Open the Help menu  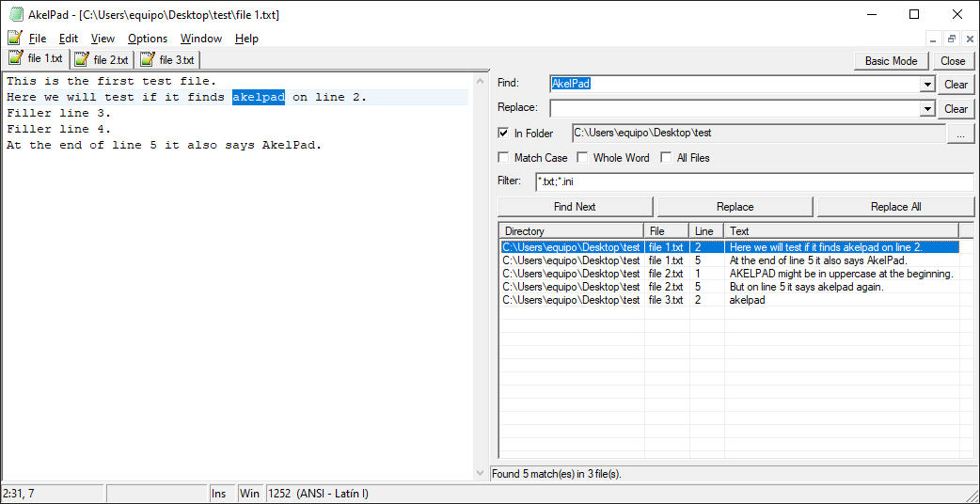tap(246, 39)
